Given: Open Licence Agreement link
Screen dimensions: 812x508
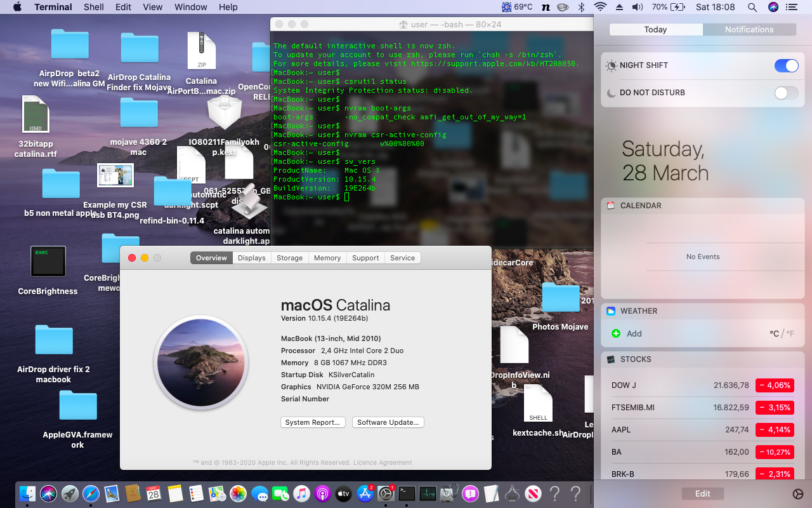Looking at the screenshot, I should click(383, 462).
